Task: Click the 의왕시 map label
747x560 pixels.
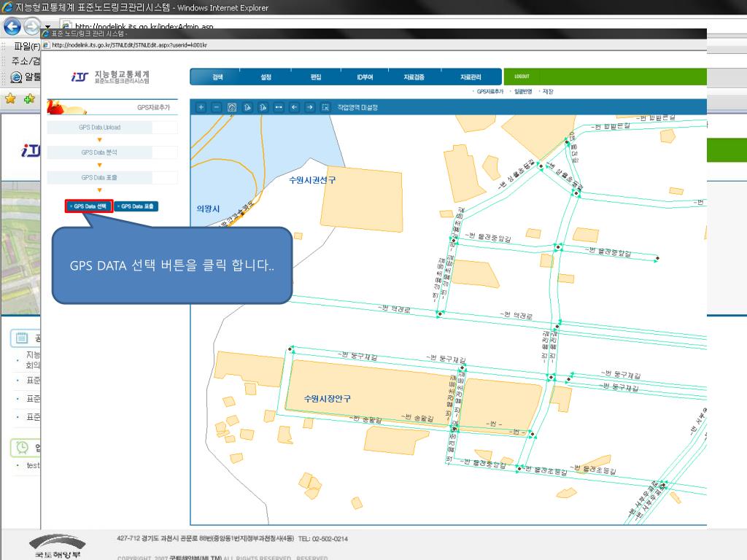Action: pos(208,209)
